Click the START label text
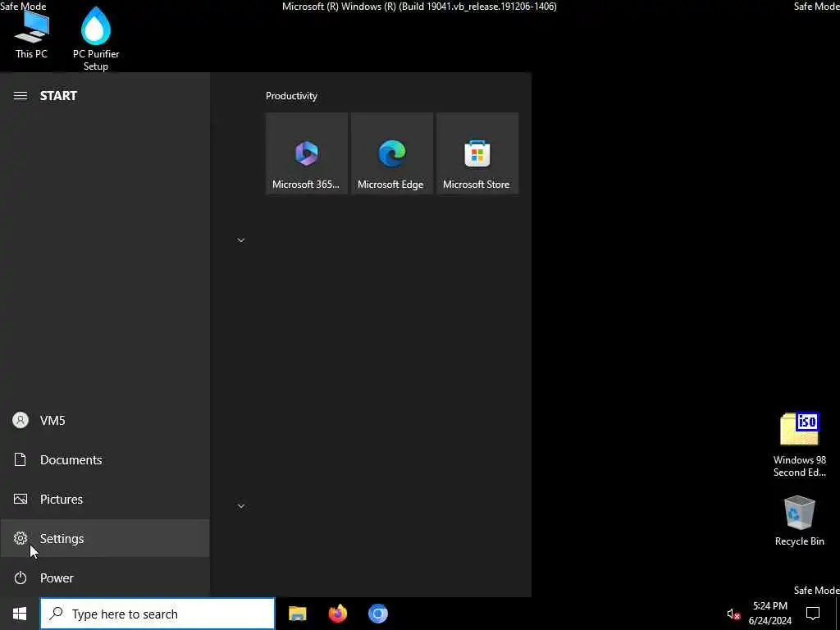 (58, 96)
